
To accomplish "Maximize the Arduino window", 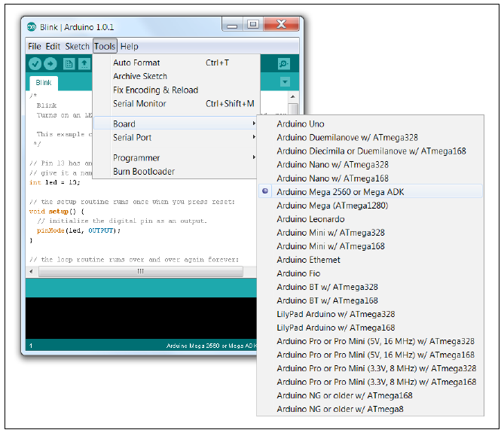I will tap(253, 24).
